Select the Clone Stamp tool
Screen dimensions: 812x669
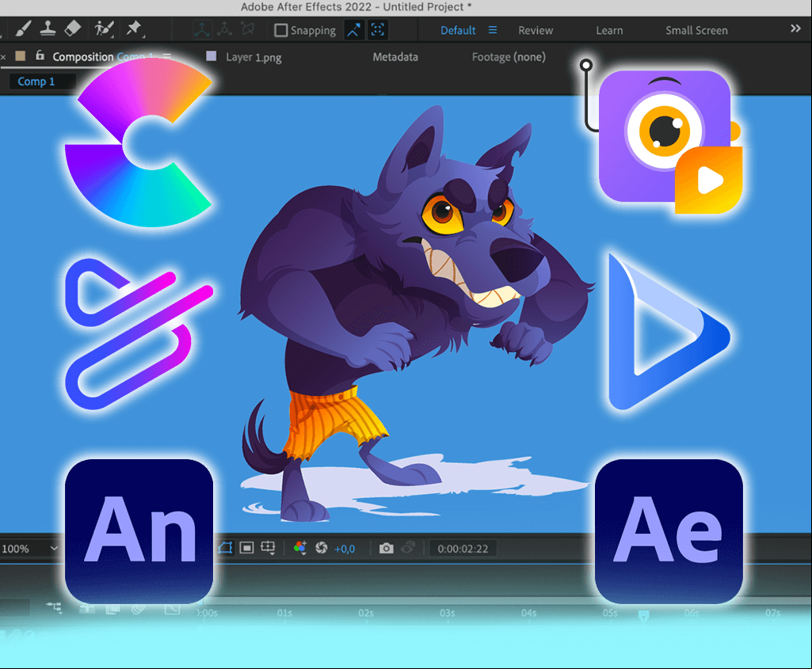click(x=48, y=29)
